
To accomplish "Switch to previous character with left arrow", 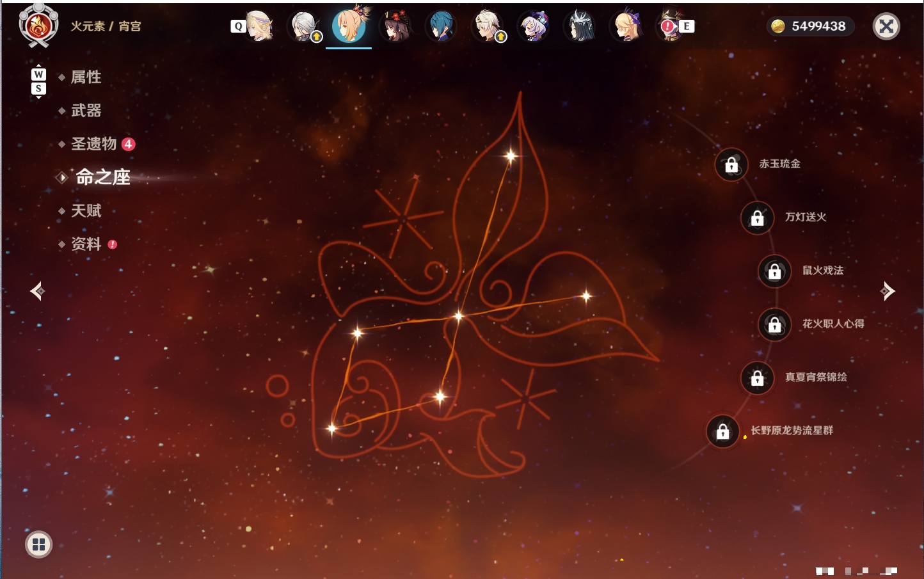I will (x=37, y=291).
